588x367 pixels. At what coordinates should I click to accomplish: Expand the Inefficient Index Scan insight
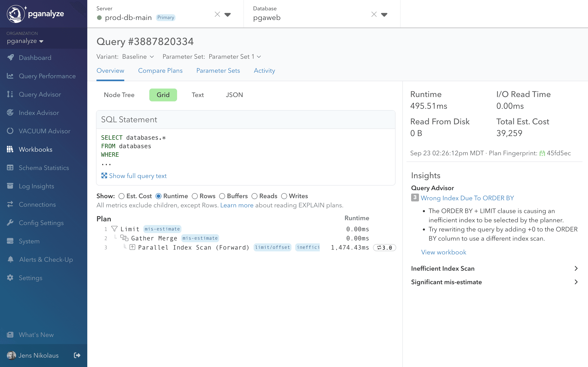[x=494, y=268]
